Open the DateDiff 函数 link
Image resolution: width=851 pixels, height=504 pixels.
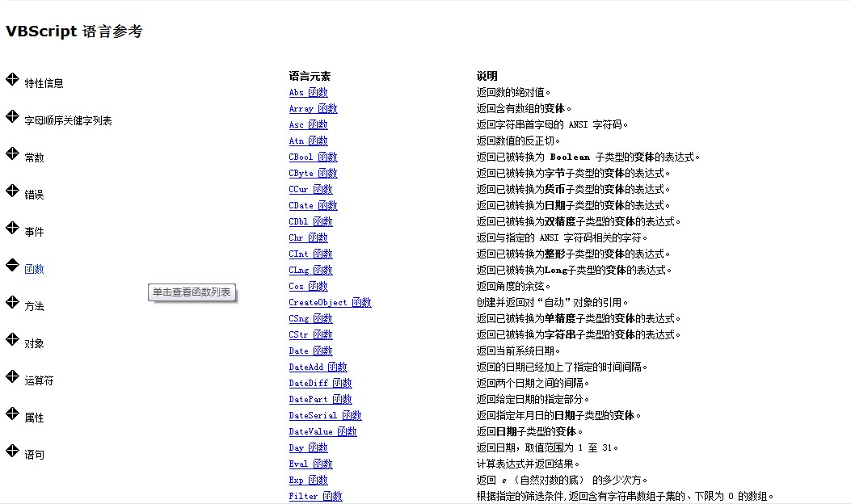(x=320, y=383)
